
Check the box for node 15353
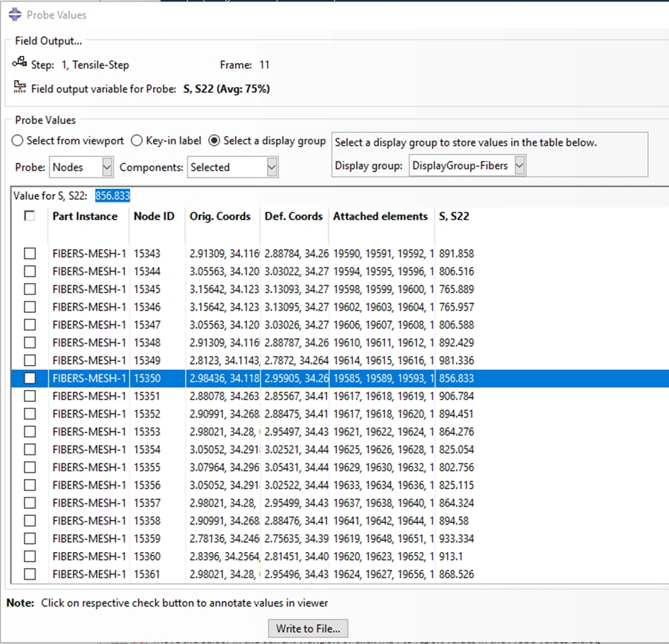coord(30,432)
